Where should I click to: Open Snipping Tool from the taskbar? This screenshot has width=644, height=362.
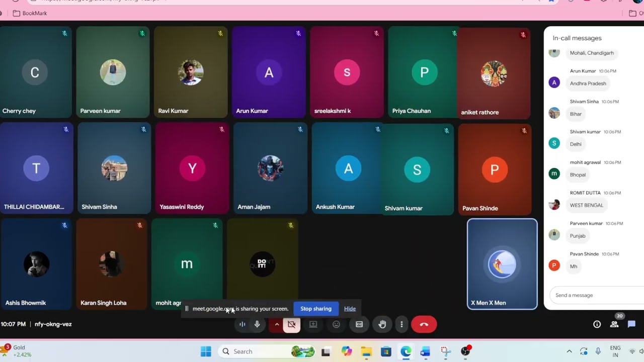(x=446, y=351)
